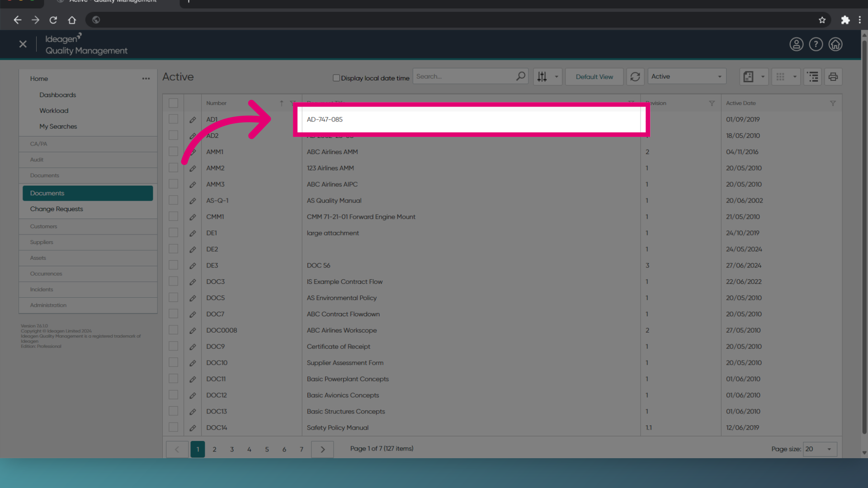Go to page 7 of results
The height and width of the screenshot is (488, 868).
point(301,449)
